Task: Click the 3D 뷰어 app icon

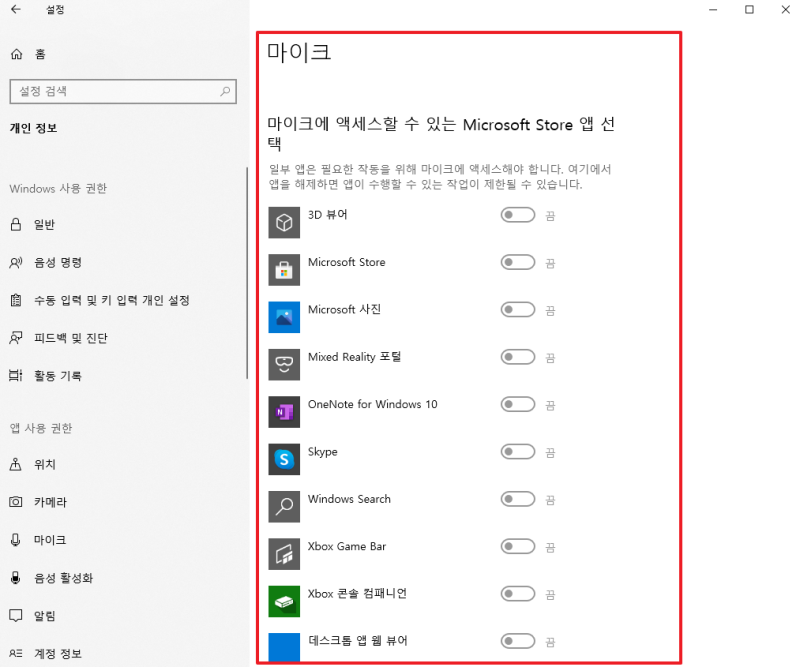Action: (x=284, y=223)
